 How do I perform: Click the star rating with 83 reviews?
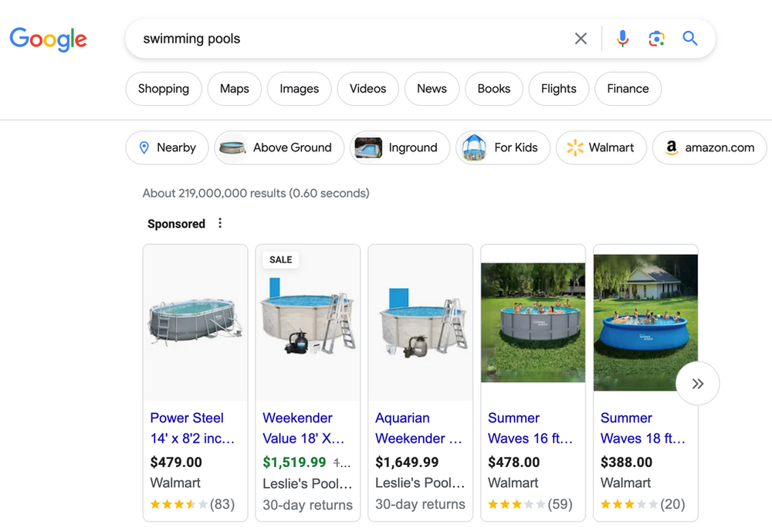(x=192, y=504)
